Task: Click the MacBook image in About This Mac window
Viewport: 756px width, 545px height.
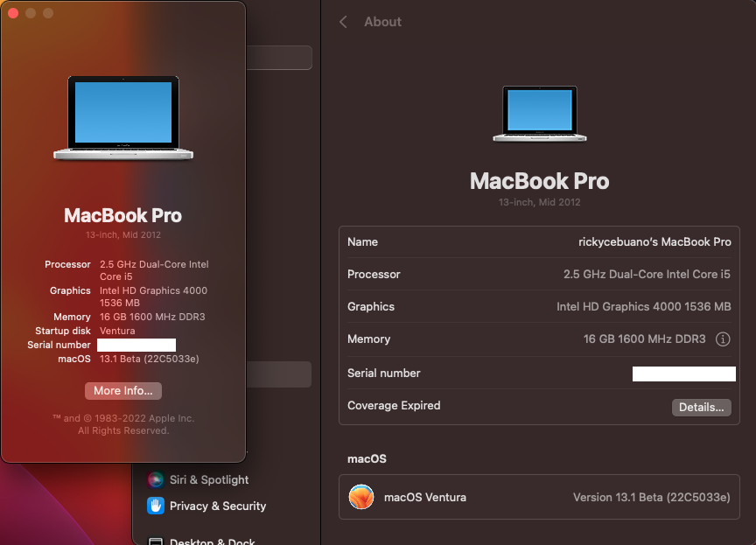Action: click(x=123, y=117)
